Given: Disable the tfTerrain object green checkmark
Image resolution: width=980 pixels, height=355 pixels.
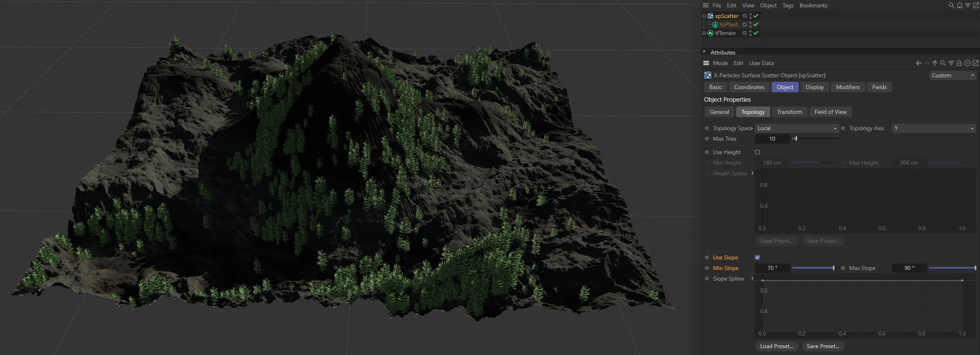Looking at the screenshot, I should point(756,33).
